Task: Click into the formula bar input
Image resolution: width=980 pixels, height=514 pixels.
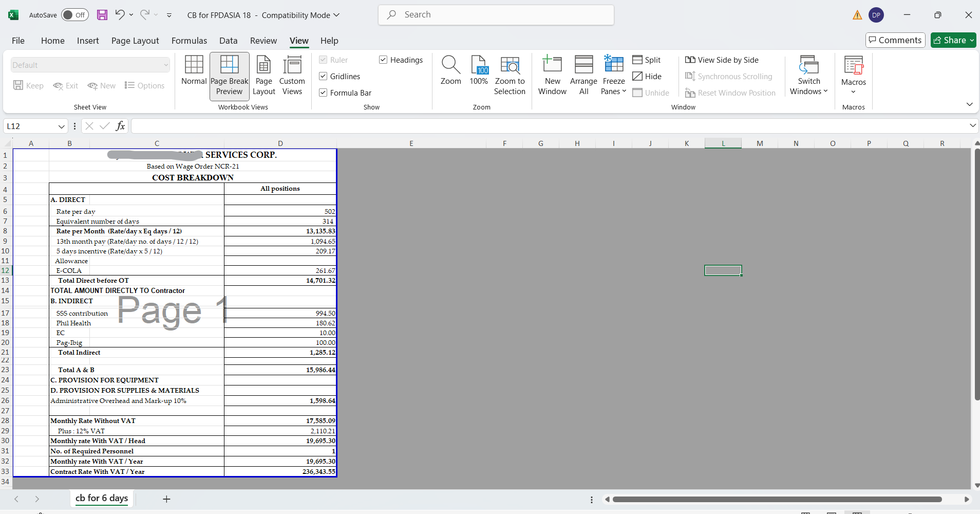Action: pyautogui.click(x=549, y=126)
